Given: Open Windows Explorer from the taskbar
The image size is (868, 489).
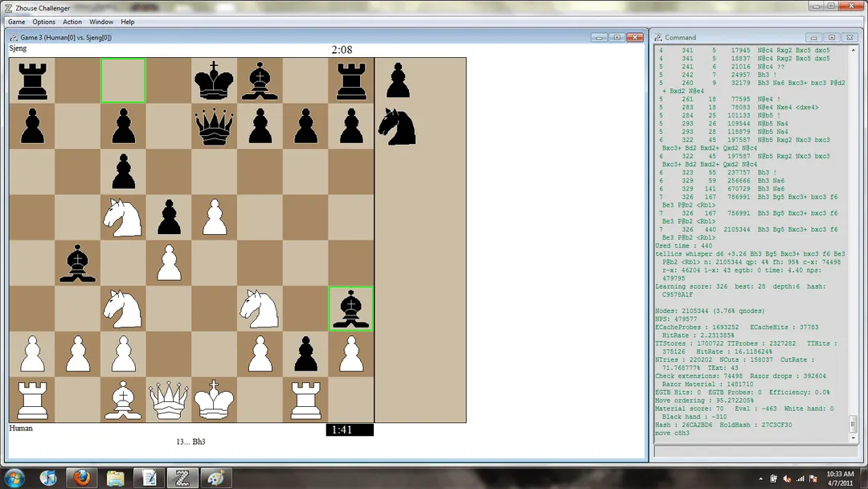Looking at the screenshot, I should [x=115, y=478].
